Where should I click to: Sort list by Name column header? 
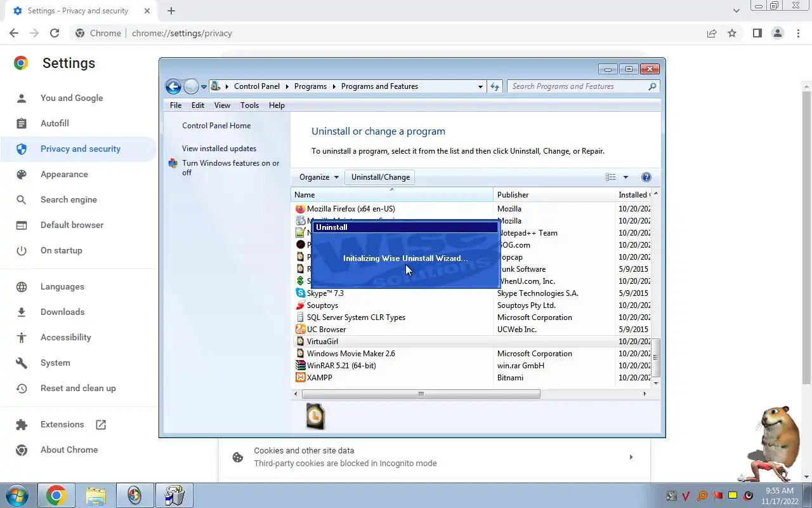(x=392, y=195)
